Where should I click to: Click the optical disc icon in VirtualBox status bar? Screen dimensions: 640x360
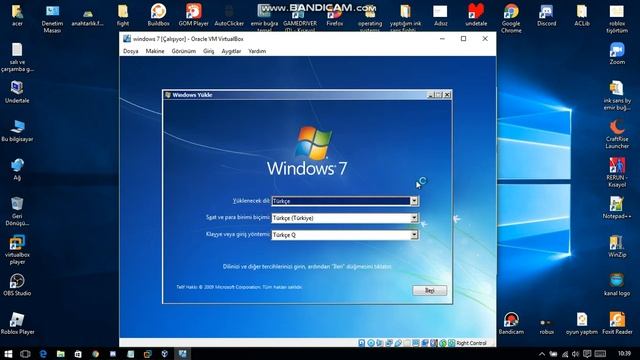point(371,343)
